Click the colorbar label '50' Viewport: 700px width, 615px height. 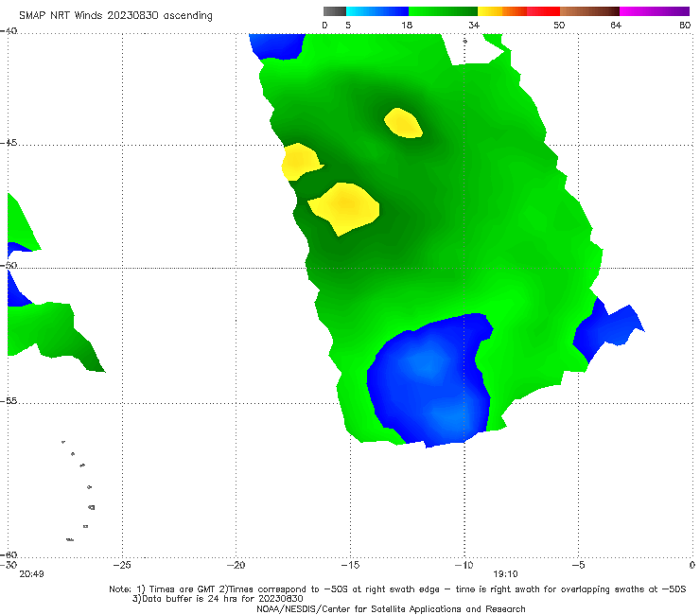tap(559, 25)
